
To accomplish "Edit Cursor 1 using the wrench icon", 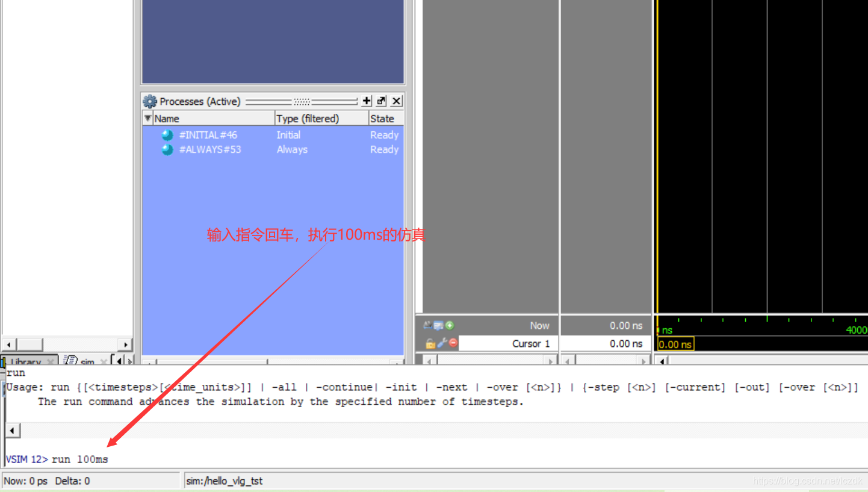I will 442,343.
